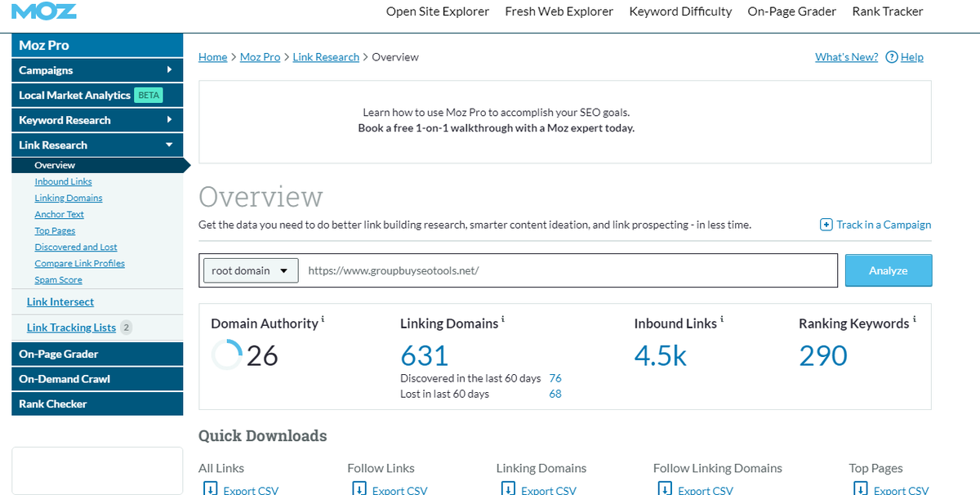Screen dimensions: 980x495
Task: Open Rank Checker in sidebar
Action: [97, 404]
